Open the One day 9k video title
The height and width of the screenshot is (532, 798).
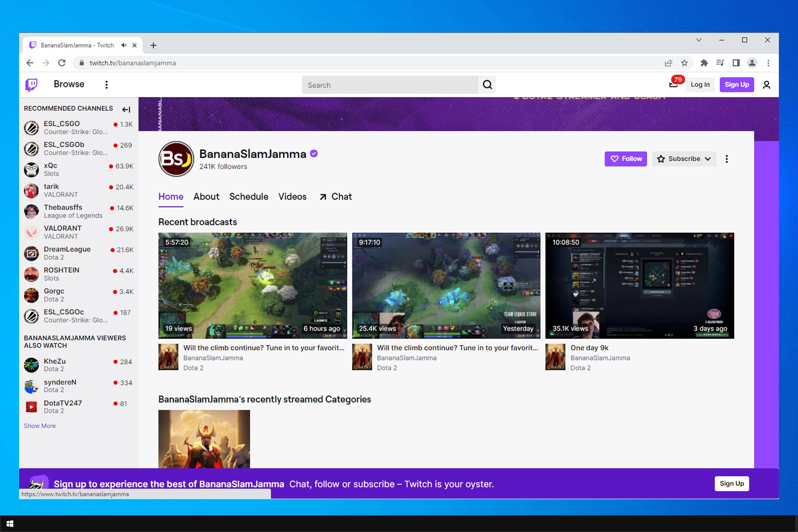[589, 348]
